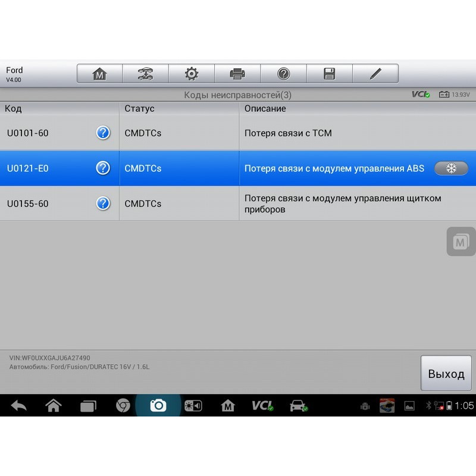Screen dimensions: 476x476
Task: Go to Android home screen
Action: coord(54,406)
